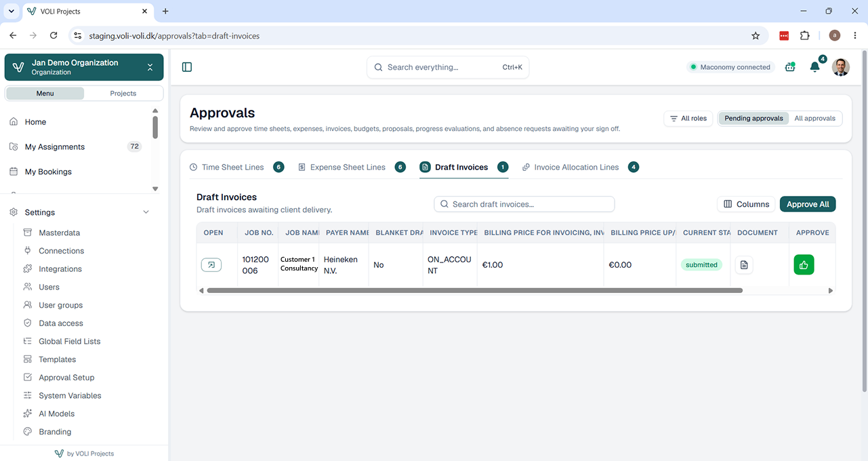Open Integrations settings

(60, 269)
